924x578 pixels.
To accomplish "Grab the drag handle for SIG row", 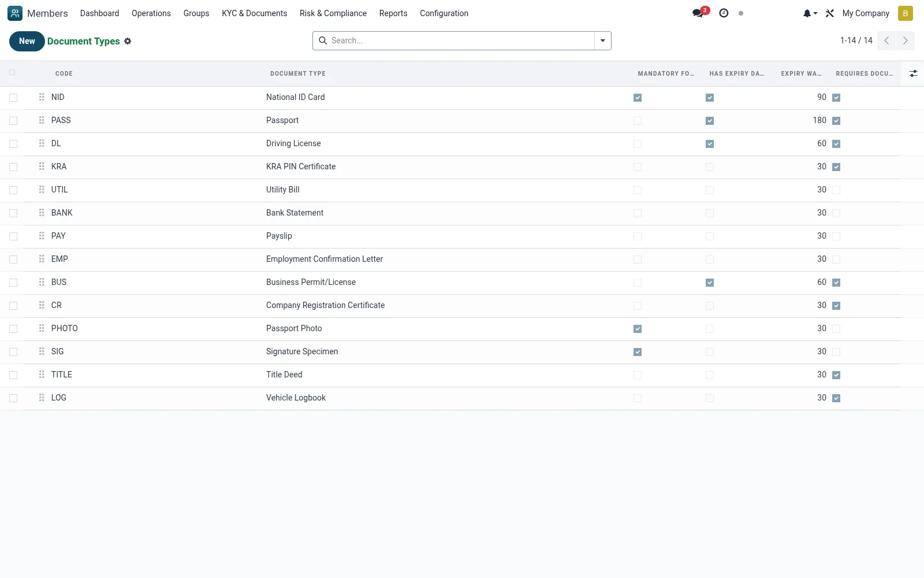I will pos(42,351).
